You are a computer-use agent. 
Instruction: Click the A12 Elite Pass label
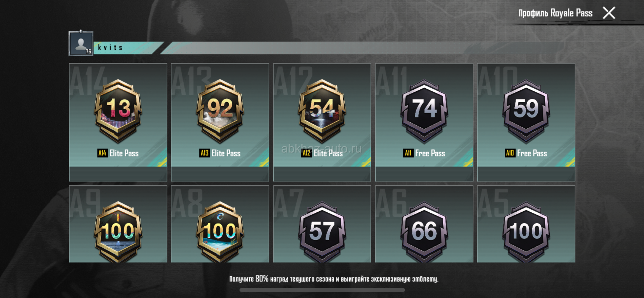tap(322, 153)
